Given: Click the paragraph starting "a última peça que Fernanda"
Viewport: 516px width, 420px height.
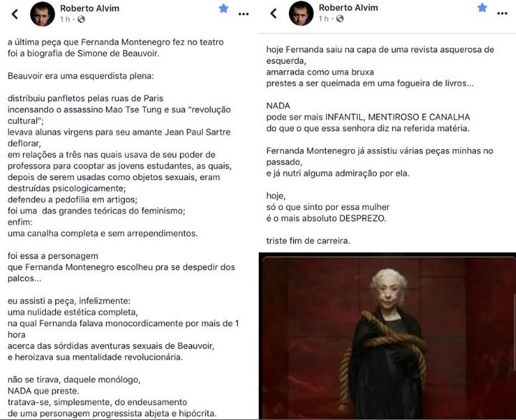Looking at the screenshot, I should pos(115,48).
